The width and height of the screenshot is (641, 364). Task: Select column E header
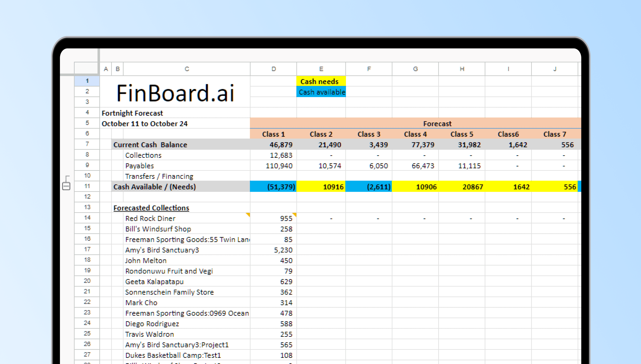pyautogui.click(x=321, y=69)
